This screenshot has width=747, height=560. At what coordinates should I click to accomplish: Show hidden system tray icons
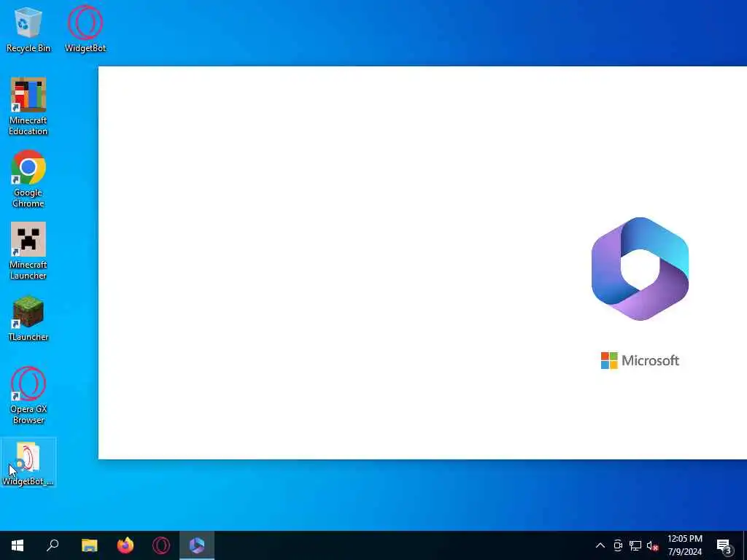tap(600, 545)
